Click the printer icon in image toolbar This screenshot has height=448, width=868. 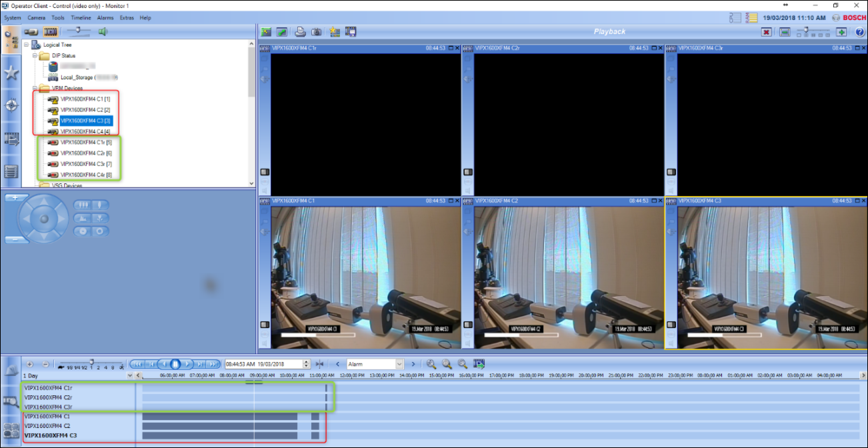pyautogui.click(x=301, y=31)
